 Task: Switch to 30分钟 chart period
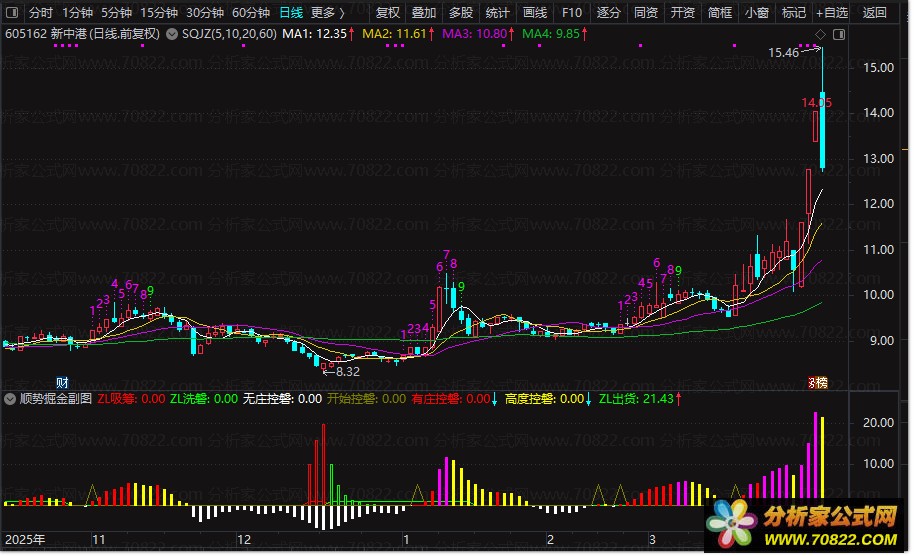[x=205, y=12]
